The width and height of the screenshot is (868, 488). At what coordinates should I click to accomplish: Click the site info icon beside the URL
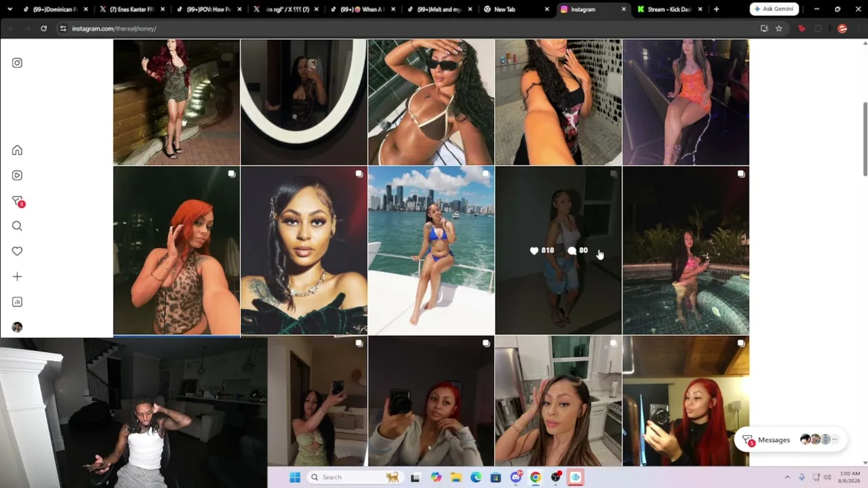[63, 28]
